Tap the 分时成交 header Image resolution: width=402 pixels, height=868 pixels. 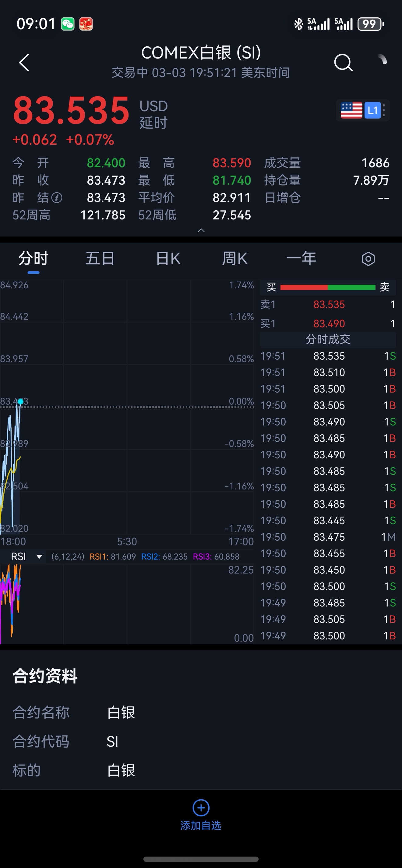pos(328,339)
